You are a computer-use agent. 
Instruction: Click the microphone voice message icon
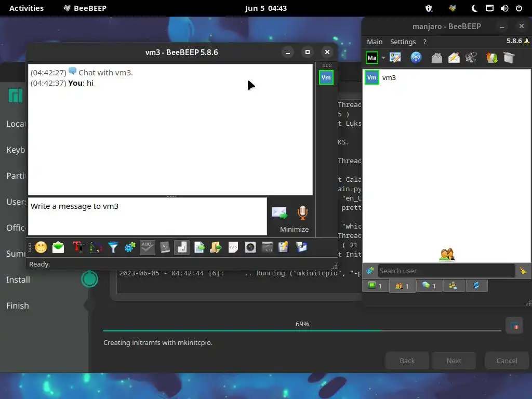click(303, 213)
